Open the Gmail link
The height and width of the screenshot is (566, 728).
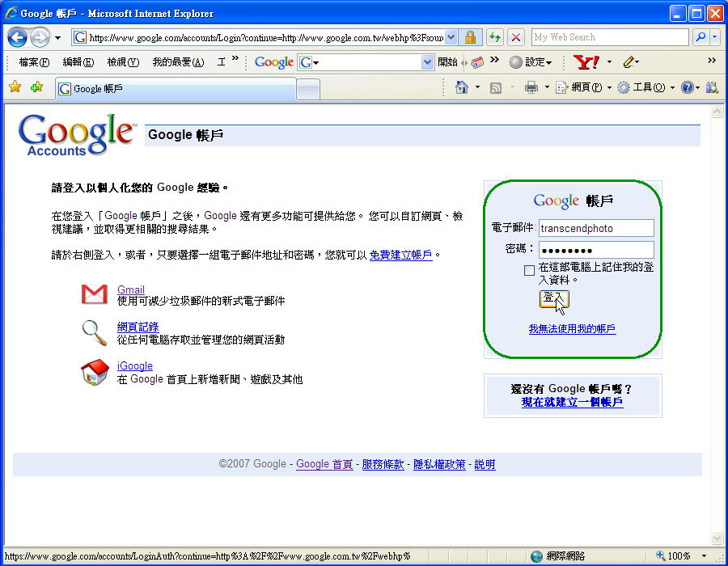coord(131,289)
